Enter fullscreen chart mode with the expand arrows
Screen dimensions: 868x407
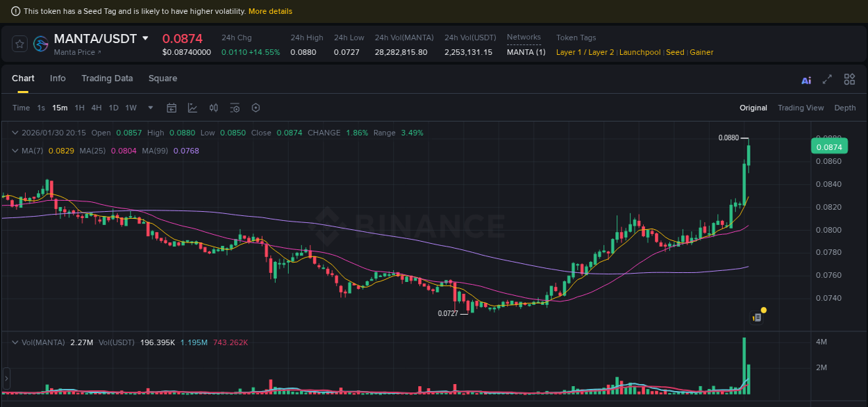click(826, 81)
